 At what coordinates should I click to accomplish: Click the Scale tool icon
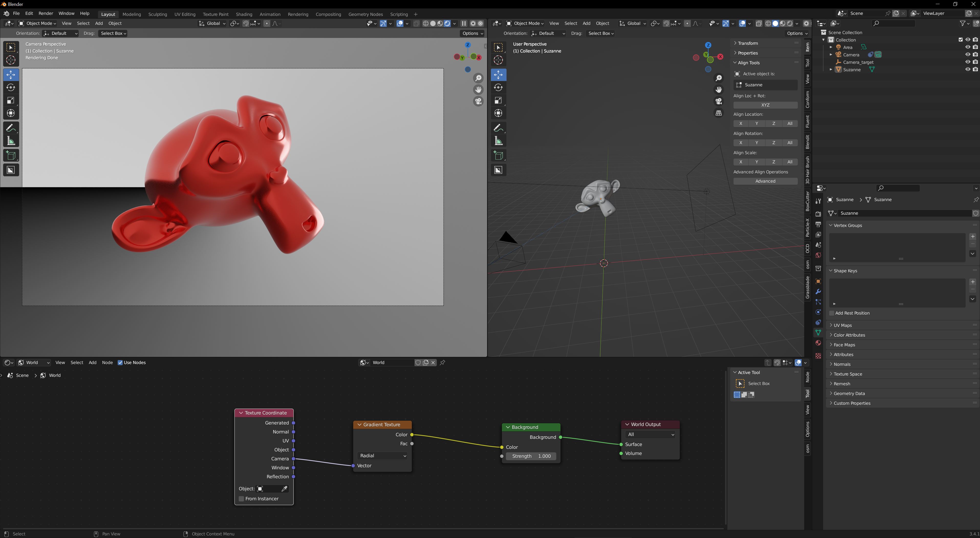pos(10,100)
